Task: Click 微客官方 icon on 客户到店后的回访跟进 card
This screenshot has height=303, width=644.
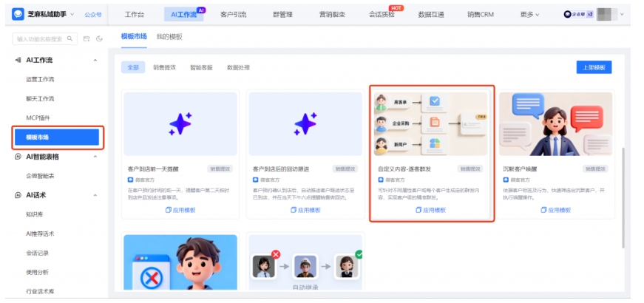Action: [256, 180]
